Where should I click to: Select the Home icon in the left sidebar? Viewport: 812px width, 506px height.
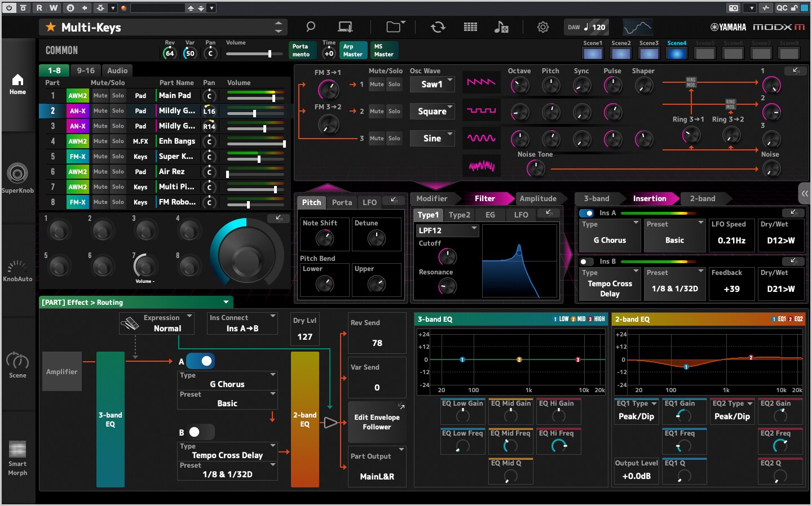click(17, 83)
